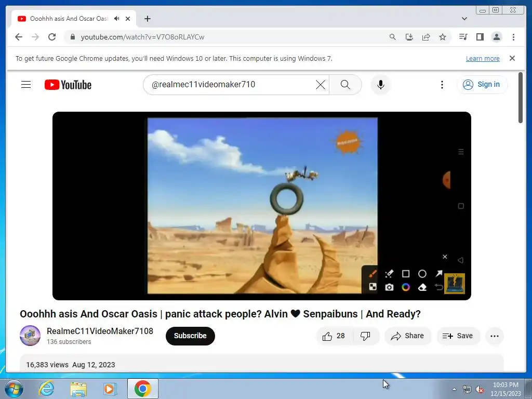Select Chrome in the taskbar
532x399 pixels.
(142, 389)
